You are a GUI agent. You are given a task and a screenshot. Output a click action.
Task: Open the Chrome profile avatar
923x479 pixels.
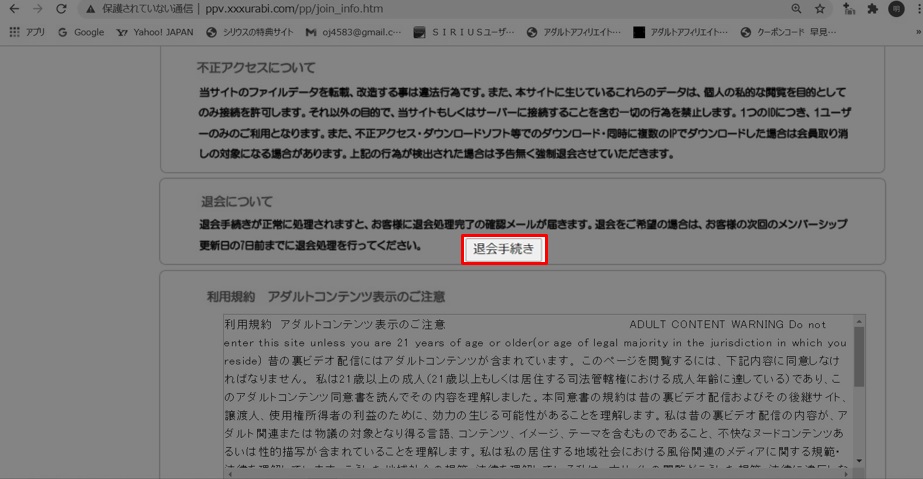896,9
